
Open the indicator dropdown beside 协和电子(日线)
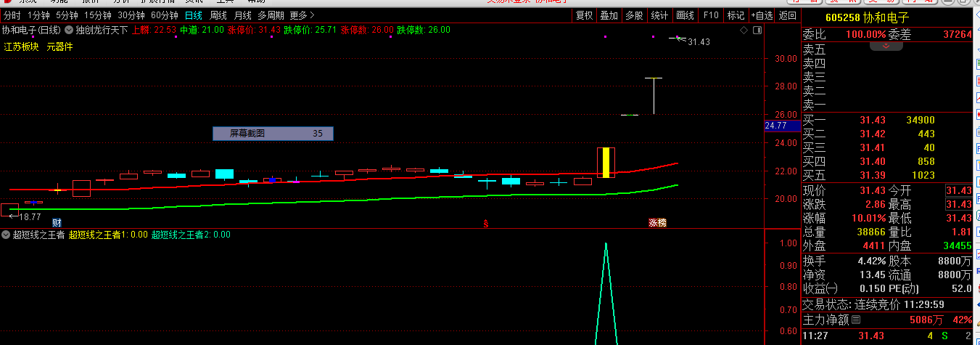click(69, 30)
